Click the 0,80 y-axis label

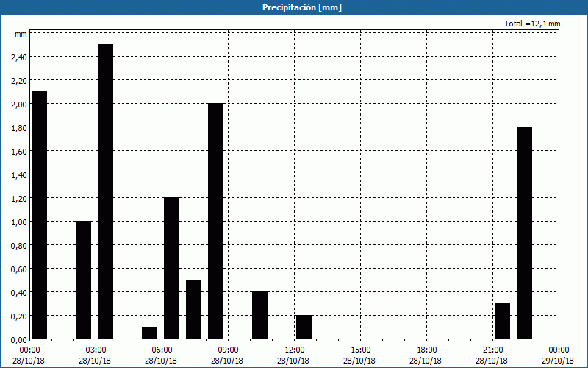(x=19, y=246)
